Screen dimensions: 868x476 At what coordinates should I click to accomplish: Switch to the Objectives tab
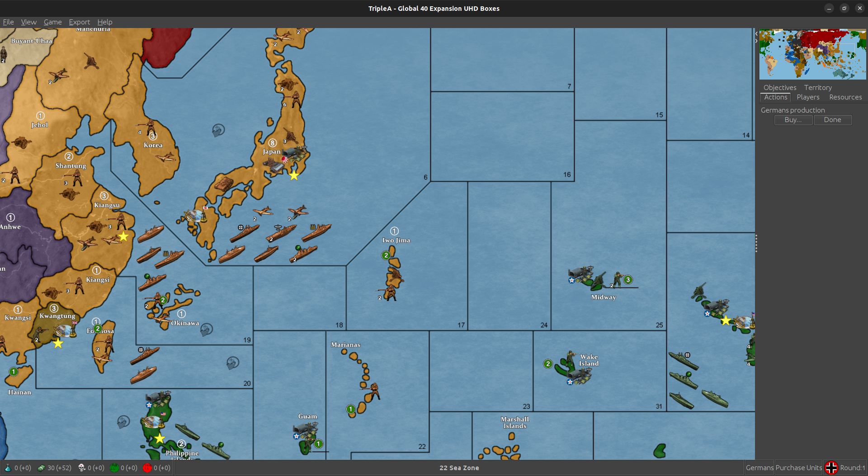(x=780, y=87)
